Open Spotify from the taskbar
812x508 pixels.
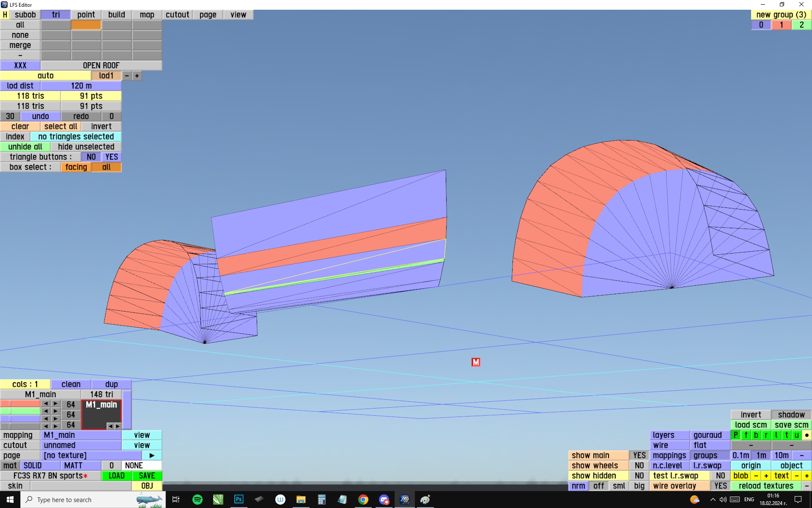click(197, 500)
